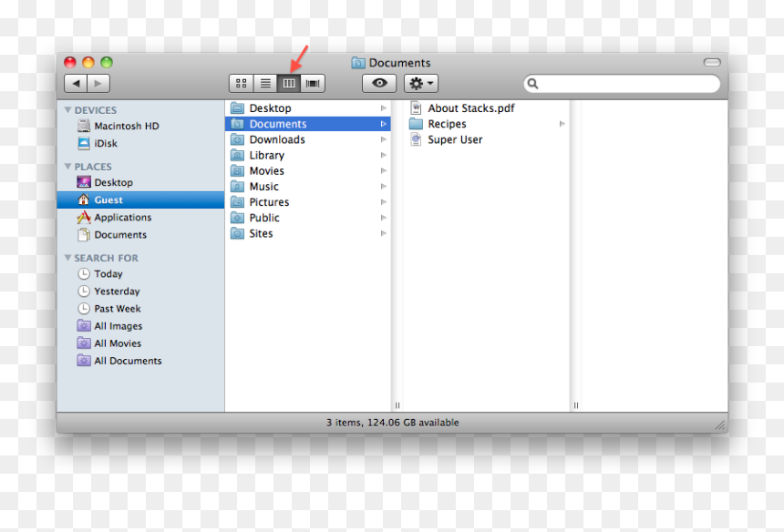Select the Library folder
Screen dimensions: 784x532
(308, 156)
